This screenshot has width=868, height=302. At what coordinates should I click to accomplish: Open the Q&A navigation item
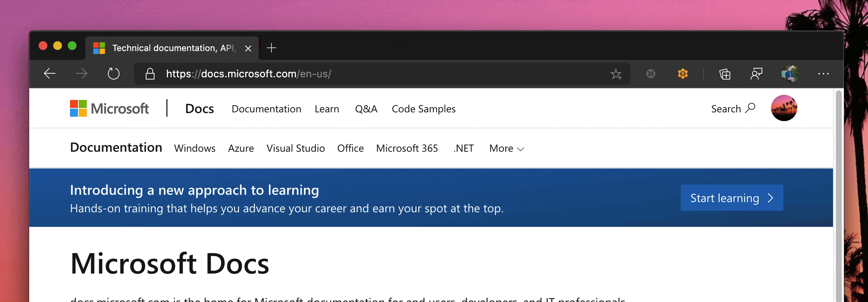(x=366, y=109)
